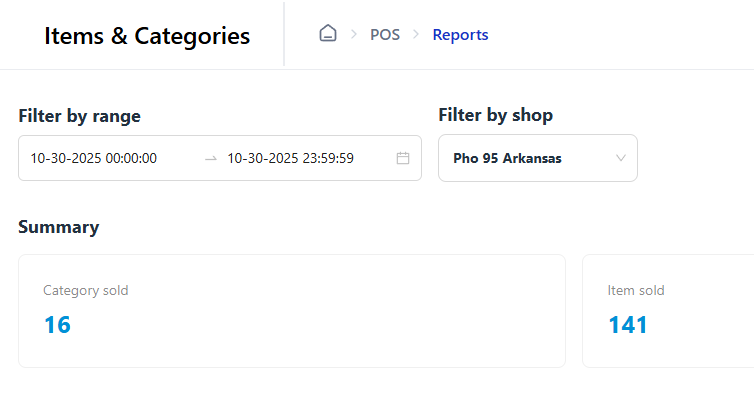754x406 pixels.
Task: Click the Filter by shop label
Action: click(496, 115)
